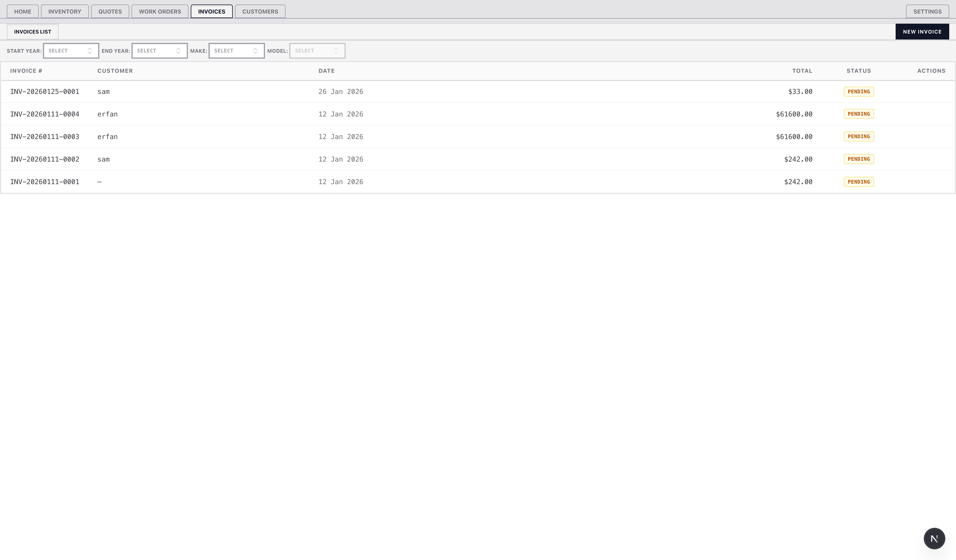
Task: Switch to the CUSTOMERS tab
Action: point(260,11)
